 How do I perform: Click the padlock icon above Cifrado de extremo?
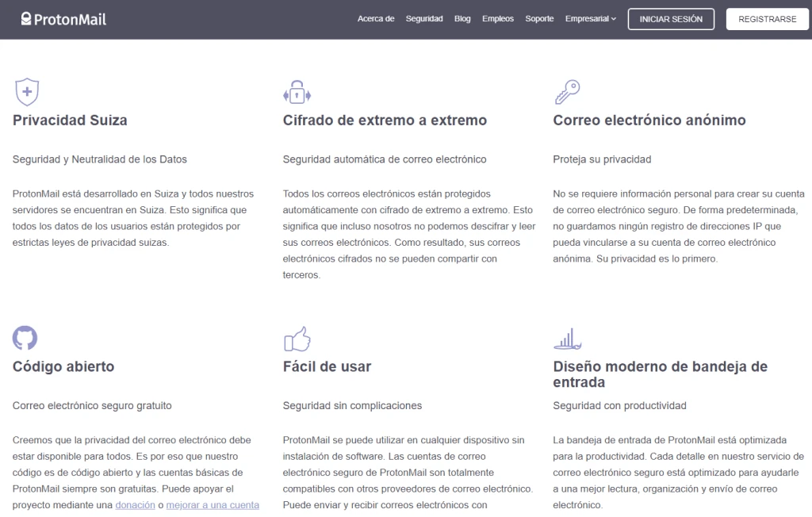pyautogui.click(x=297, y=92)
